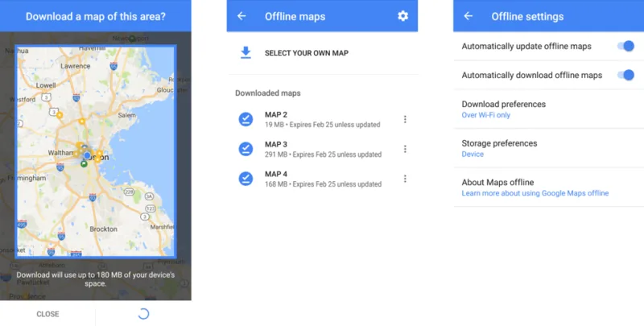Tap the download arrow for Select Your Own Map
644x326 pixels.
pos(246,52)
